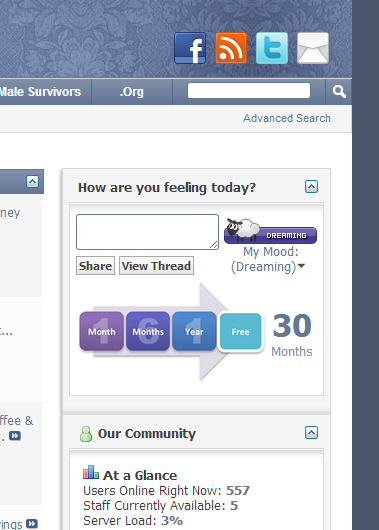The width and height of the screenshot is (379, 530).
Task: Click the Dreaming sheep mood badge
Action: pos(270,231)
